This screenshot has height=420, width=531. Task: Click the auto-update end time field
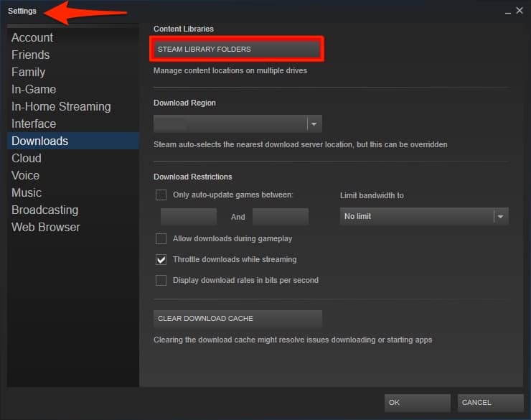click(x=281, y=217)
